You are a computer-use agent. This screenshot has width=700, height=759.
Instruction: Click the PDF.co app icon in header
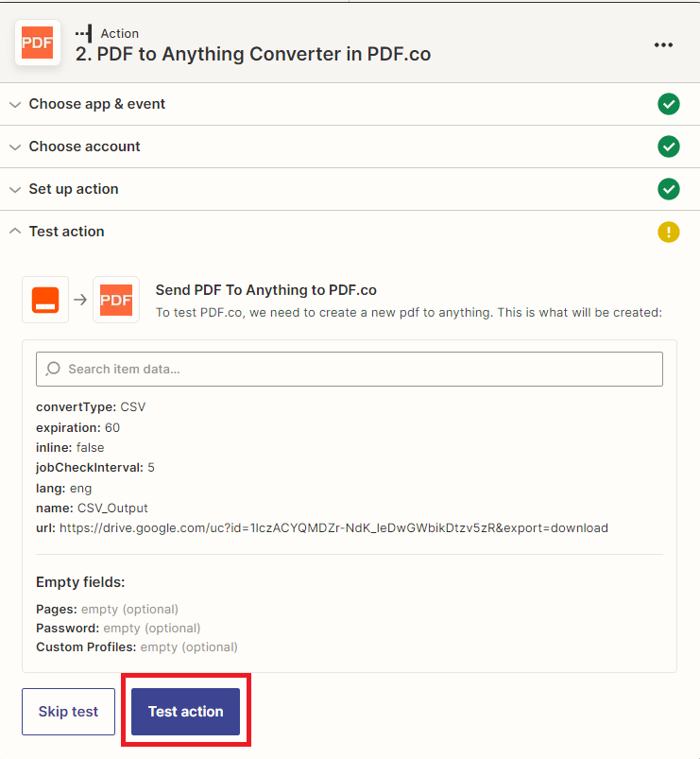tap(38, 43)
